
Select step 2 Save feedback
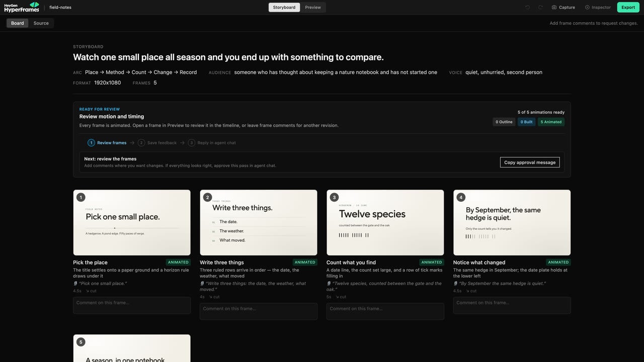tap(157, 143)
